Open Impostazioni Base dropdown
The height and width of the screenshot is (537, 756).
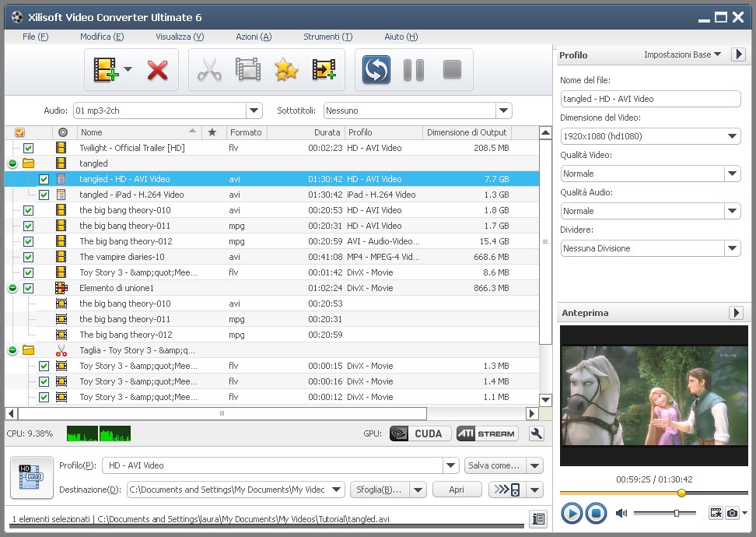point(682,54)
